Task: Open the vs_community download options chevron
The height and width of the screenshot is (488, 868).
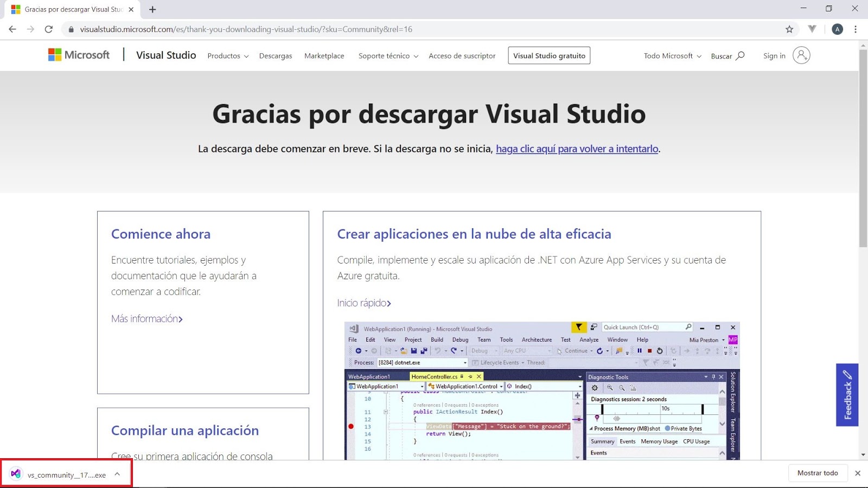Action: [x=118, y=473]
